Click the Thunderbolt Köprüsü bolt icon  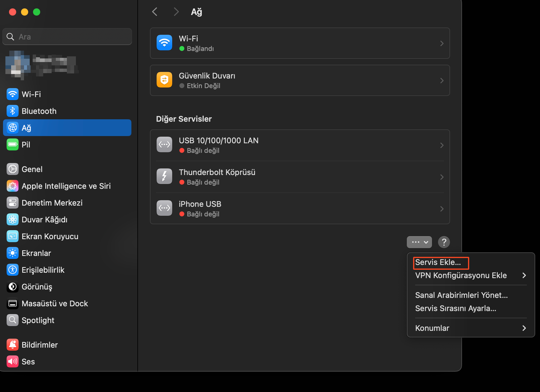point(164,176)
